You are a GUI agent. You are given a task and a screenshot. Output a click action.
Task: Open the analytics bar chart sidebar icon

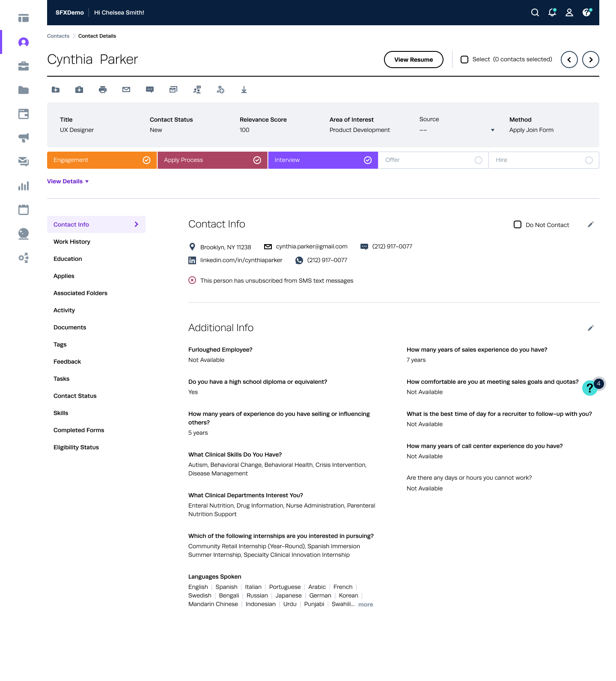coord(24,186)
